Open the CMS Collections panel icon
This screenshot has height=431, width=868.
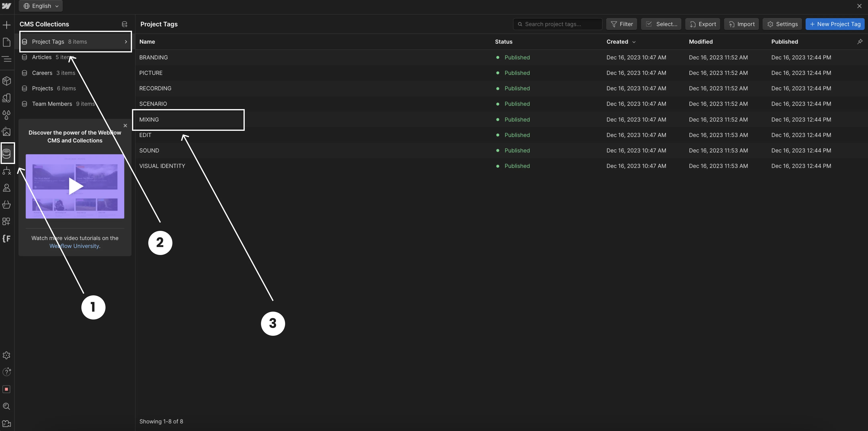(7, 153)
